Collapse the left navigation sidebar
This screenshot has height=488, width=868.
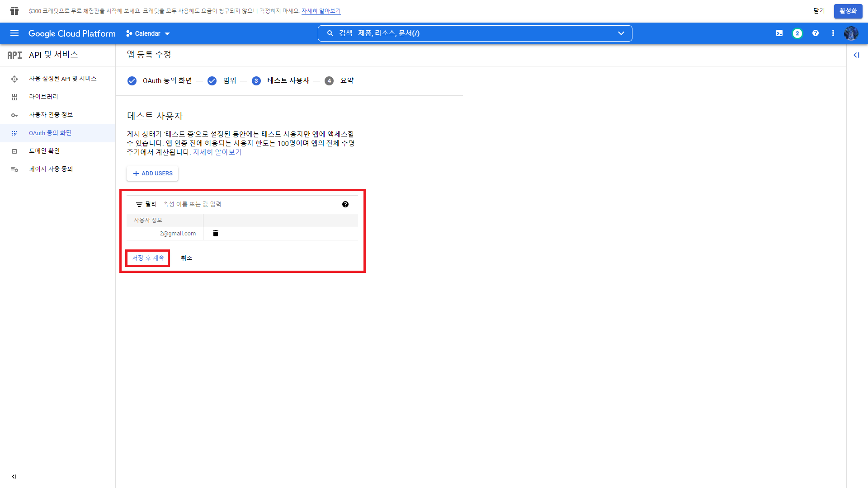(x=14, y=476)
